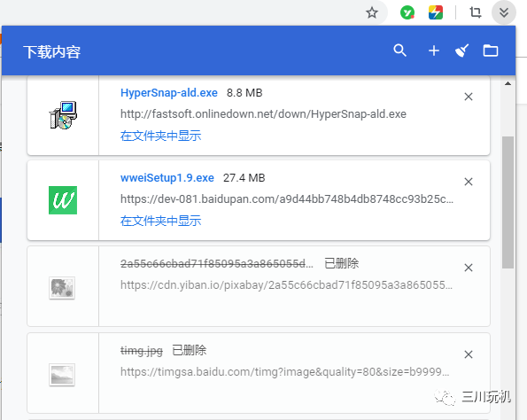Click the 8.8 MB size label
Screen dimensions: 527x420
(244, 93)
